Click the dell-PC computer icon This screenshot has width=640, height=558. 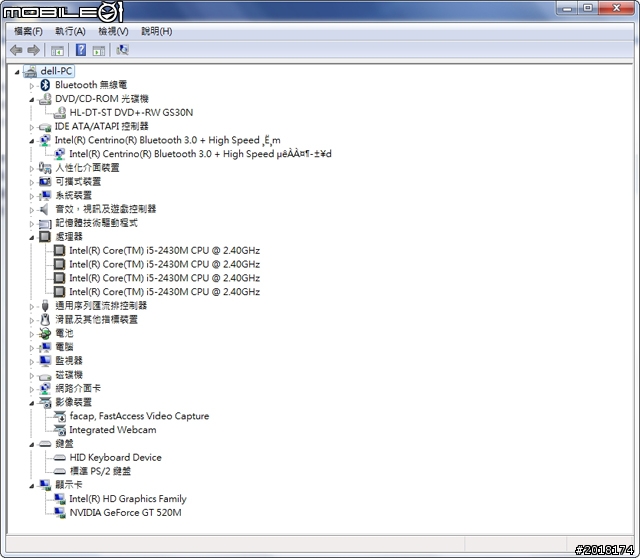[x=30, y=71]
